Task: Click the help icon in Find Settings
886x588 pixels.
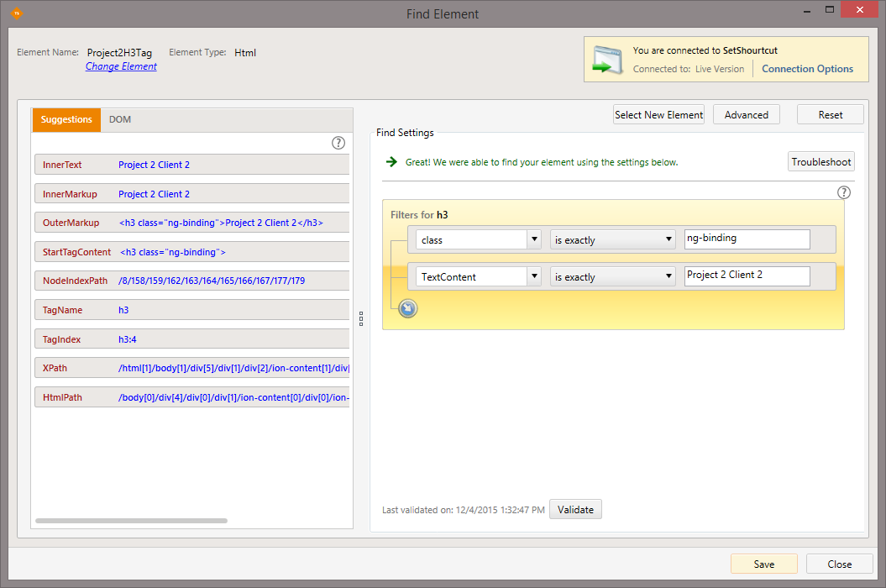Action: (x=844, y=192)
